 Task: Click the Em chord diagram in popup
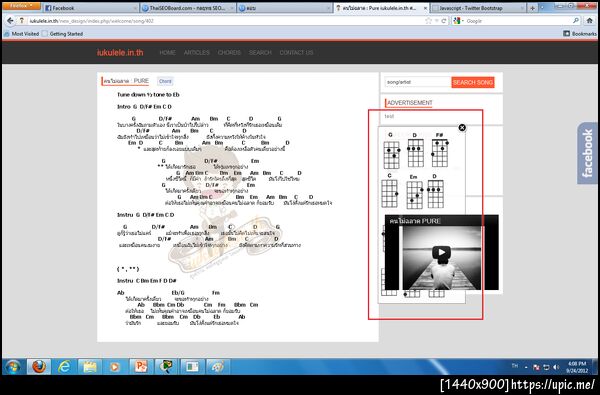pyautogui.click(x=414, y=192)
